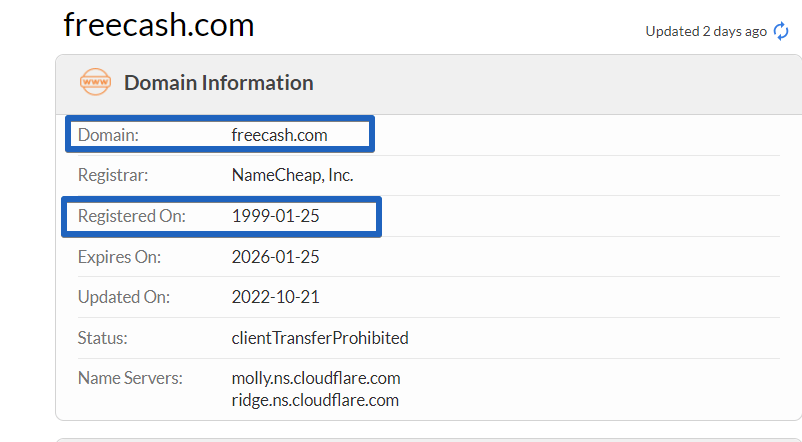Click the Domain: field label
Screen dimensions: 802x442
click(x=108, y=135)
